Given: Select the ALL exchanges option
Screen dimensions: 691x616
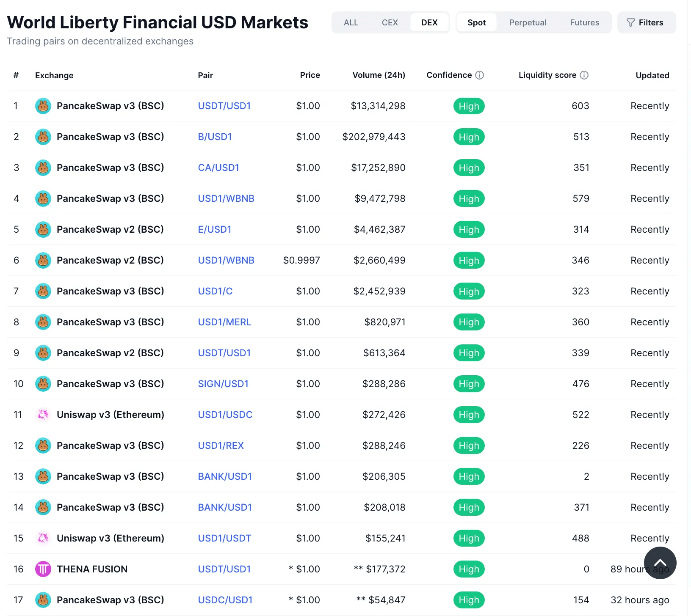Looking at the screenshot, I should coord(351,22).
